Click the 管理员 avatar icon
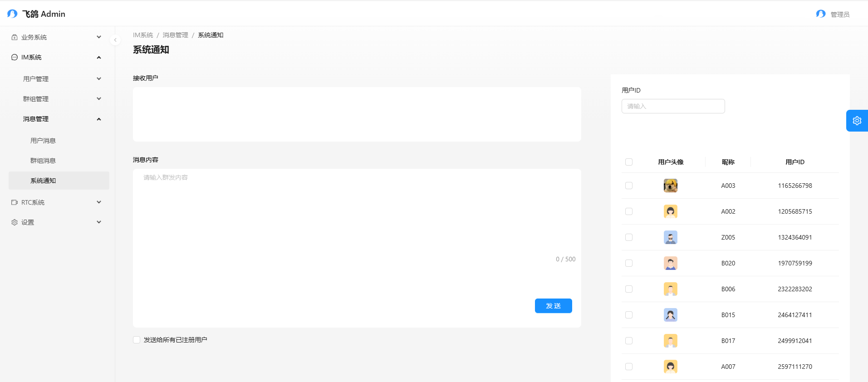This screenshot has height=382, width=868. pos(820,14)
